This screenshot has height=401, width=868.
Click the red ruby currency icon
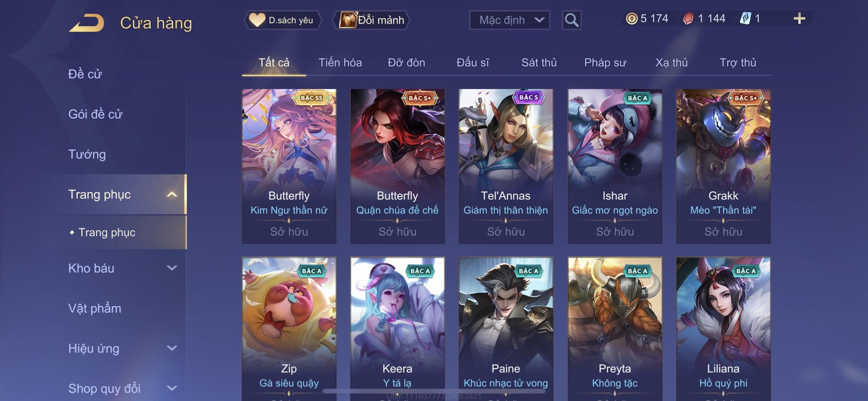click(x=688, y=19)
